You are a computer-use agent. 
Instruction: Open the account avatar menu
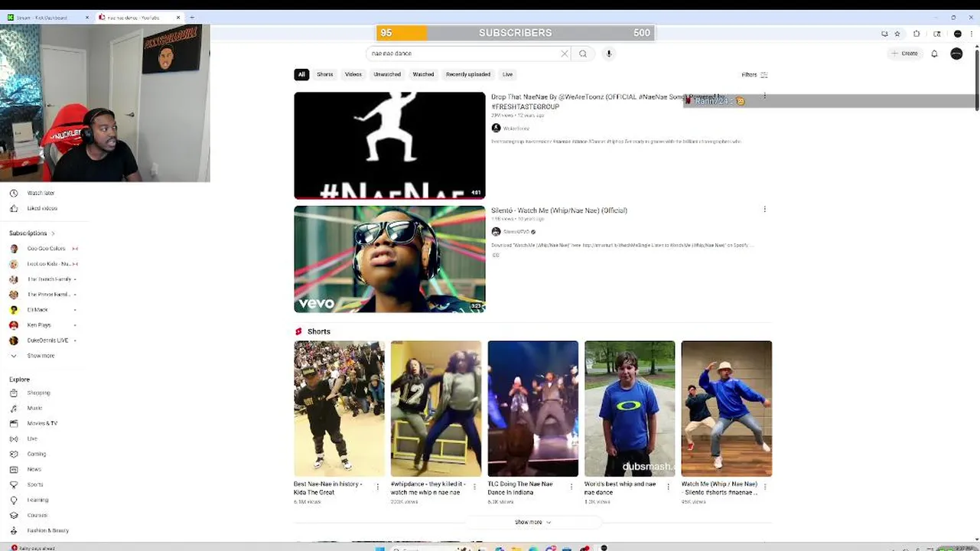pos(956,54)
